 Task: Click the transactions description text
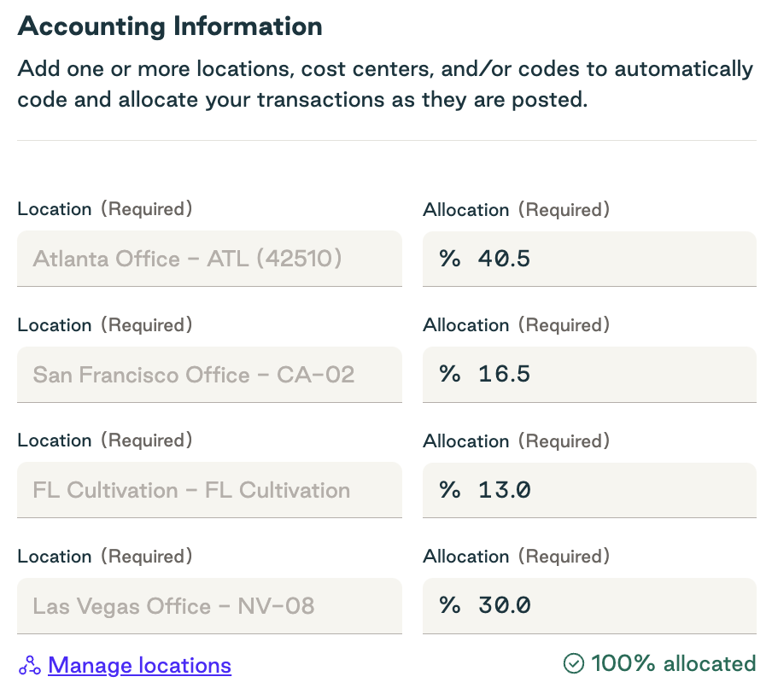[x=386, y=84]
